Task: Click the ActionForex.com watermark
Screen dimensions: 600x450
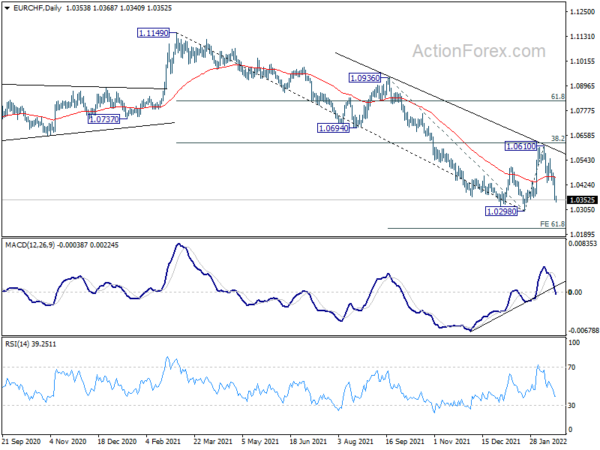Action: click(479, 51)
